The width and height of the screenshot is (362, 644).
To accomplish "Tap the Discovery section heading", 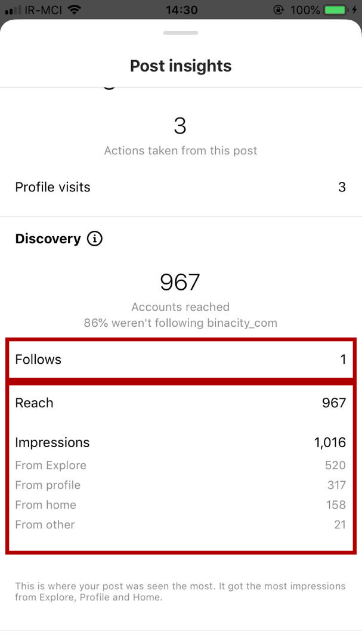I will 48,239.
